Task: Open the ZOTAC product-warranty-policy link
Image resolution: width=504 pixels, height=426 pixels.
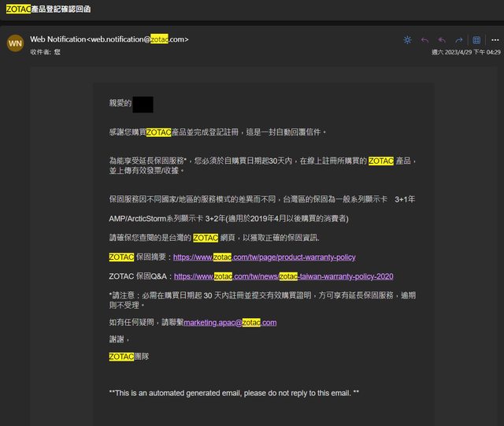Action: [264, 257]
